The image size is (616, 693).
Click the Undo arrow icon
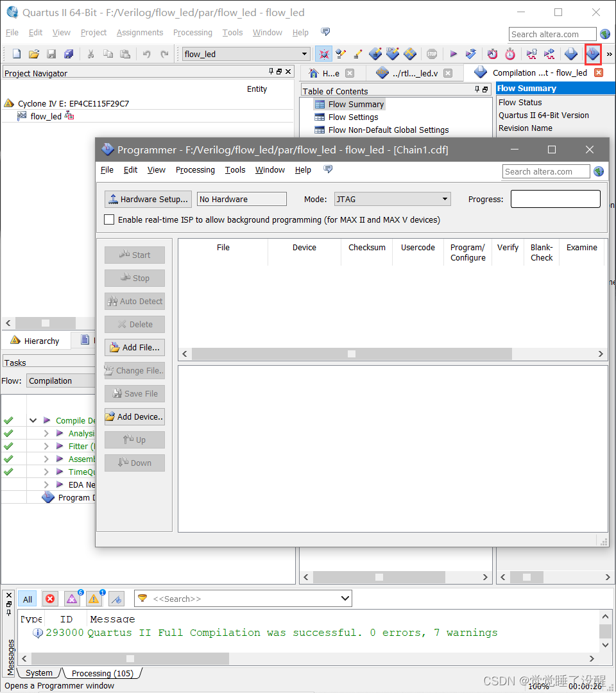[147, 54]
